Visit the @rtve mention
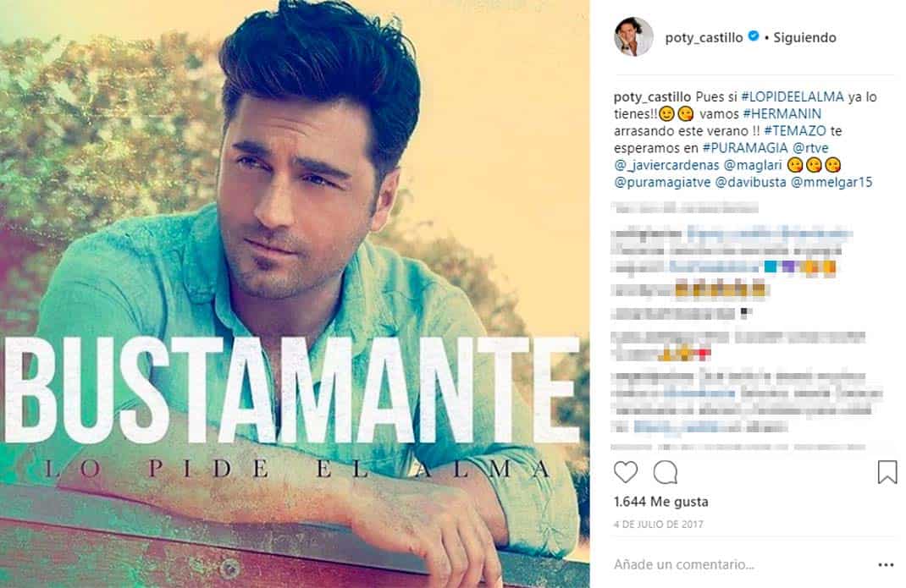906x588 pixels. pos(810,148)
